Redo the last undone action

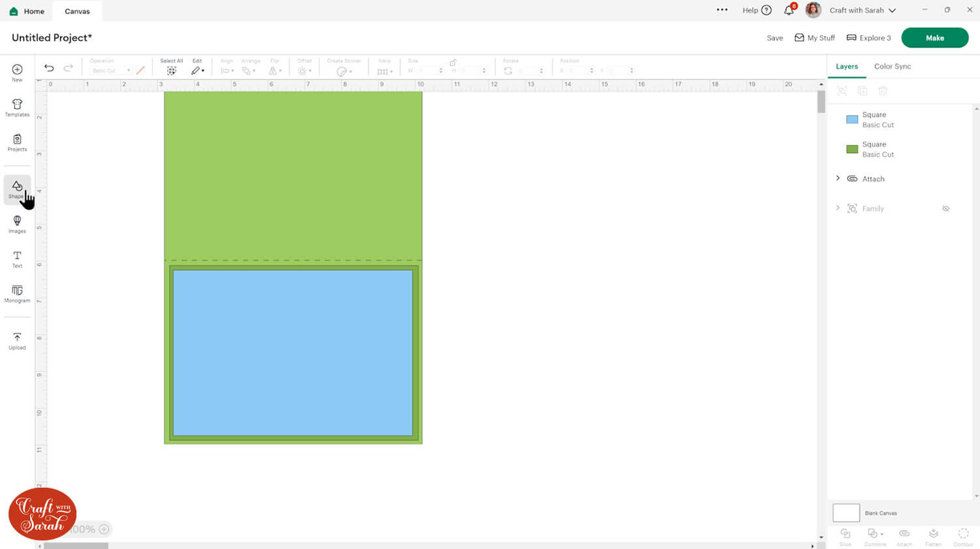[x=68, y=68]
